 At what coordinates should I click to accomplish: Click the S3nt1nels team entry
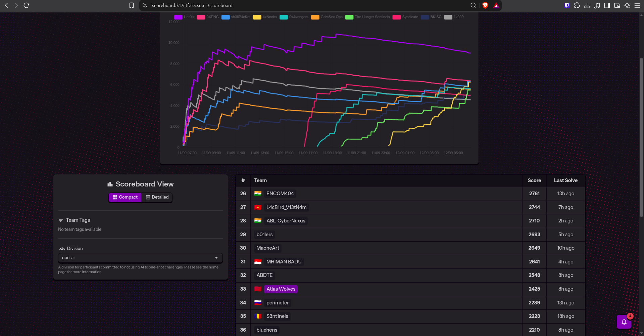277,316
